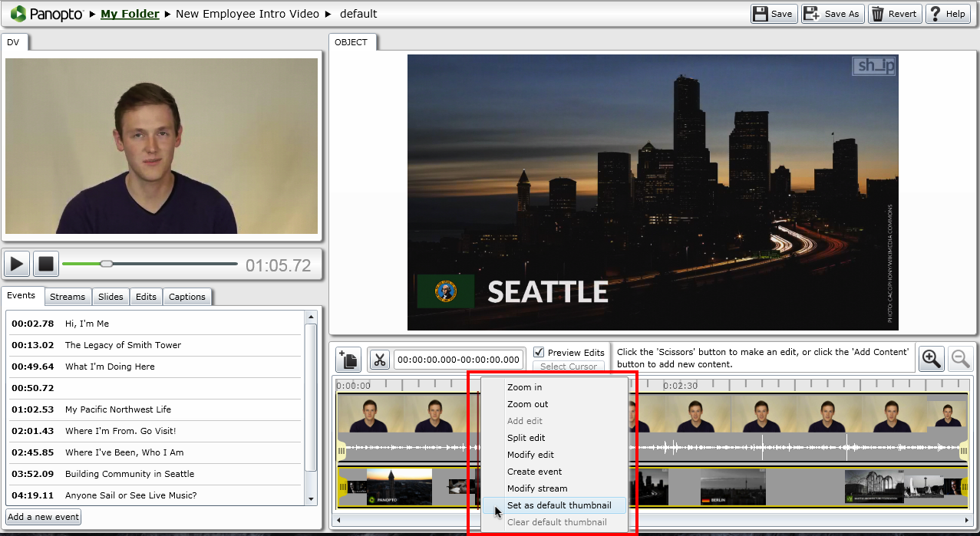Image resolution: width=980 pixels, height=536 pixels.
Task: Open the Save As dialog
Action: (833, 14)
